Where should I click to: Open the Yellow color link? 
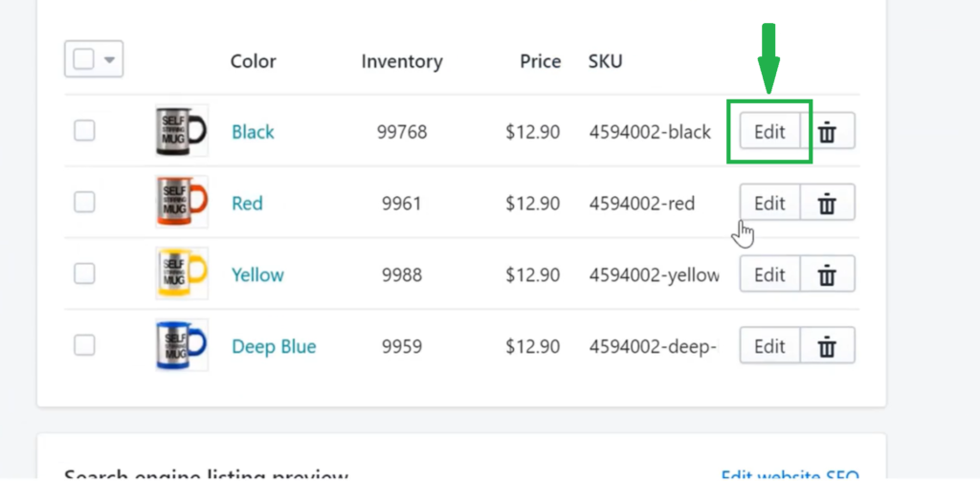pos(257,274)
